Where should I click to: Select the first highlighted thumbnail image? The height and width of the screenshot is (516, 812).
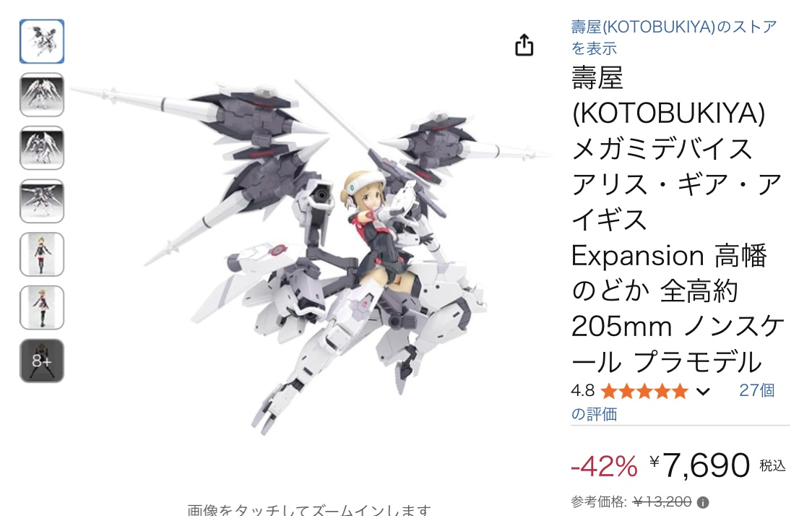coord(42,41)
